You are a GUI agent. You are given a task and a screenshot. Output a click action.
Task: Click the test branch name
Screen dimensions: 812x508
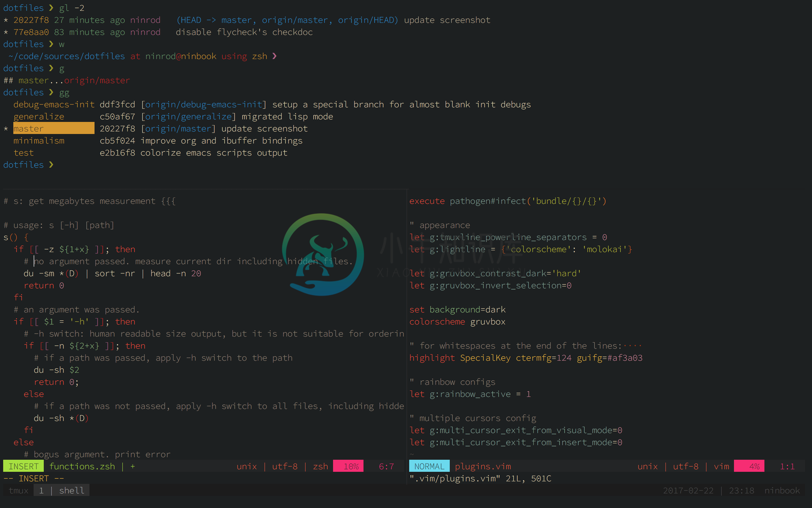(23, 153)
